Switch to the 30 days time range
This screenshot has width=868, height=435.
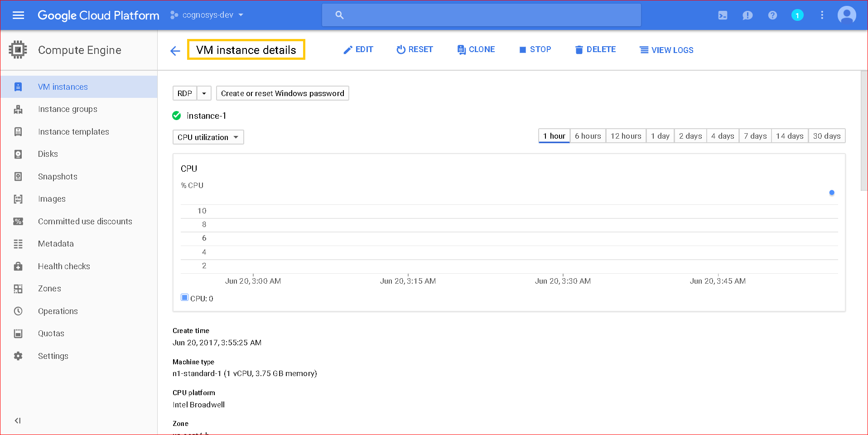click(826, 136)
